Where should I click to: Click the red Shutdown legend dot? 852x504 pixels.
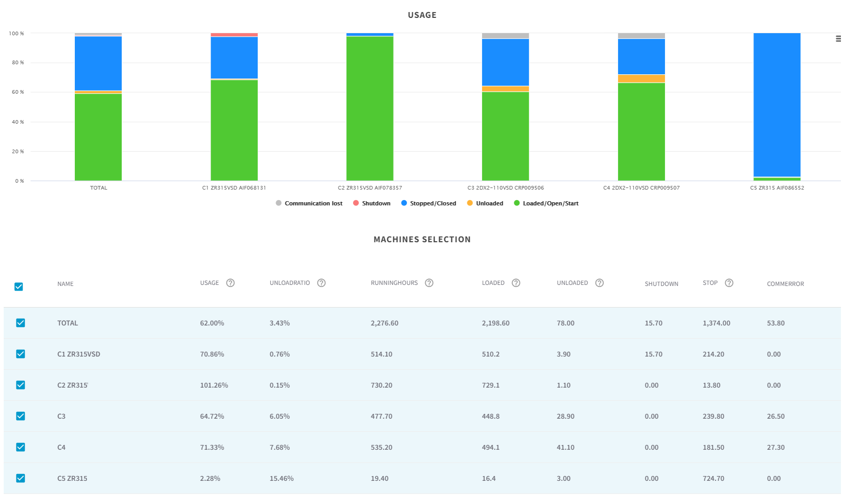tap(356, 203)
